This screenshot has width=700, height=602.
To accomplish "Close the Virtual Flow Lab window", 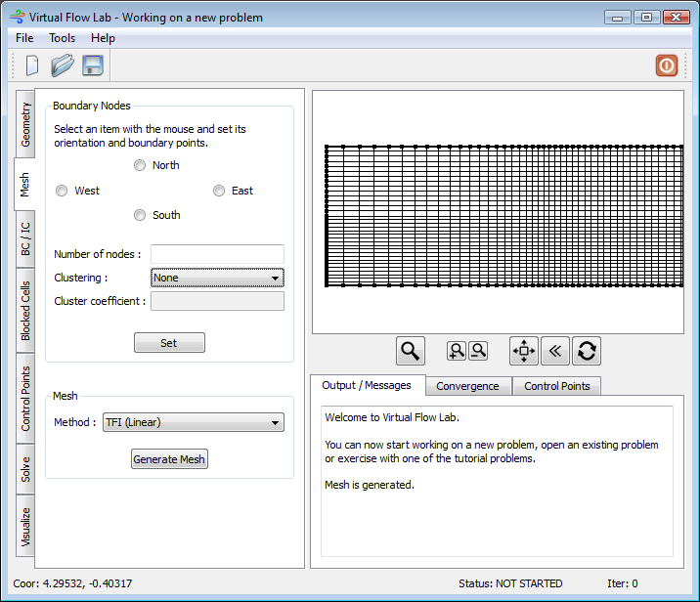I will [677, 18].
